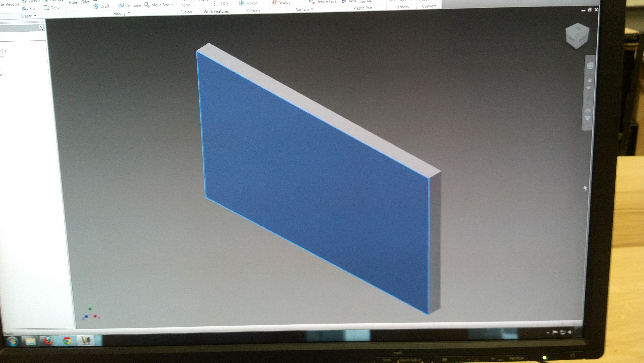The height and width of the screenshot is (363, 644).
Task: Activate the Orbit tool on navigation bar
Action: click(588, 99)
